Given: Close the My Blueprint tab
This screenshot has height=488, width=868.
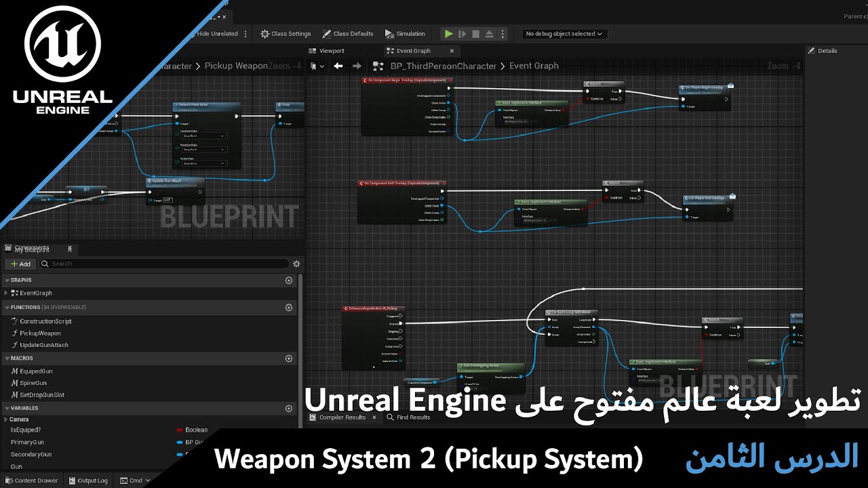Looking at the screenshot, I should 69,249.
